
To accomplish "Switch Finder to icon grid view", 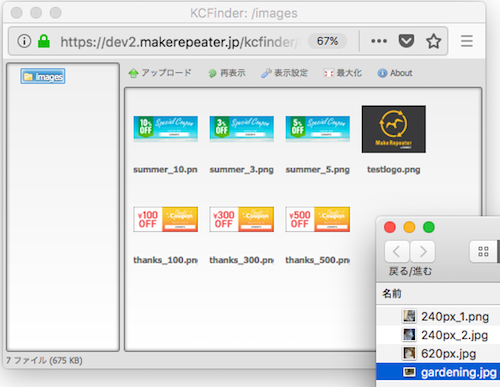I will click(483, 251).
